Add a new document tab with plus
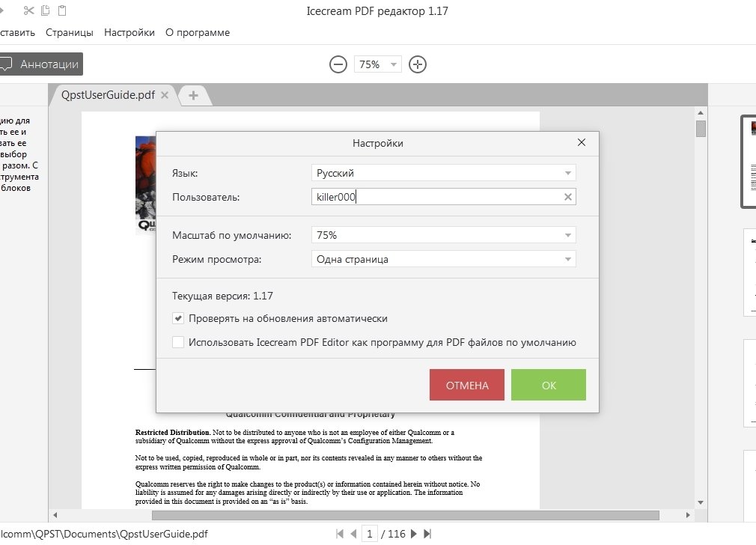 [193, 96]
